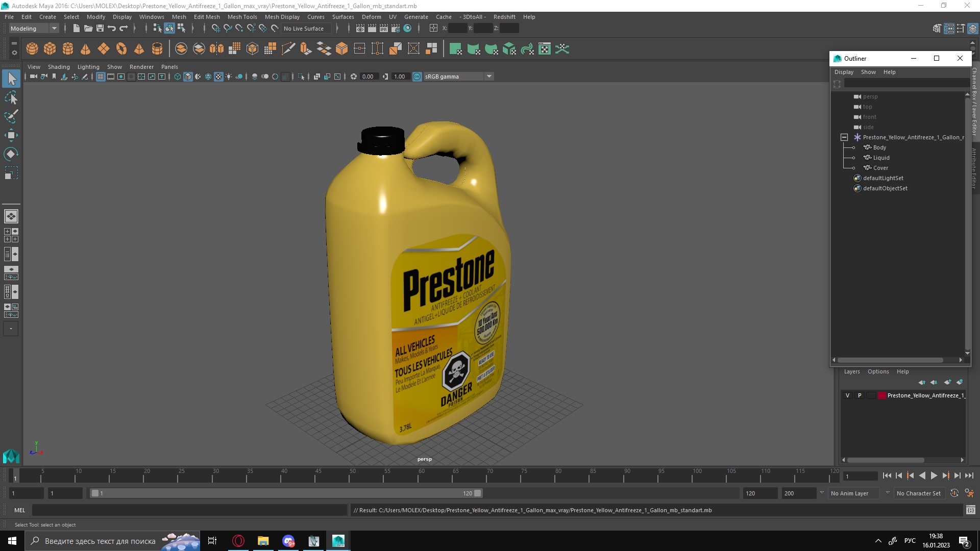Open the layer editor Options menu

coord(878,371)
